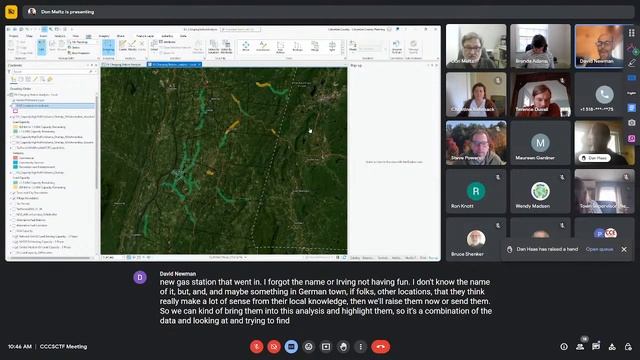Open the elevation Mode dropdown

point(353,47)
